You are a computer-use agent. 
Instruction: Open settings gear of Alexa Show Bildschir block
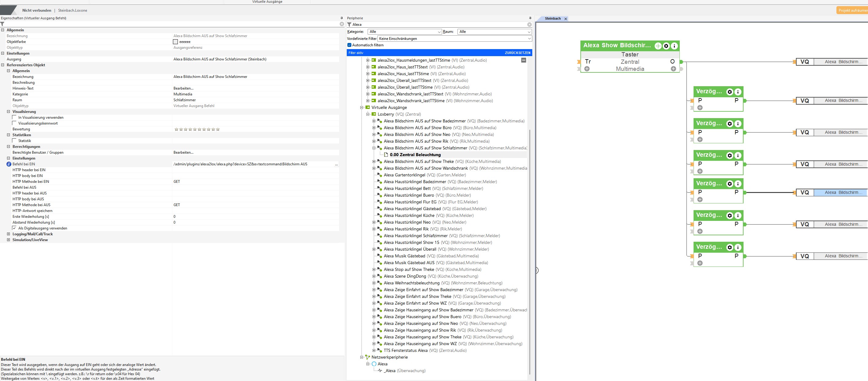666,46
